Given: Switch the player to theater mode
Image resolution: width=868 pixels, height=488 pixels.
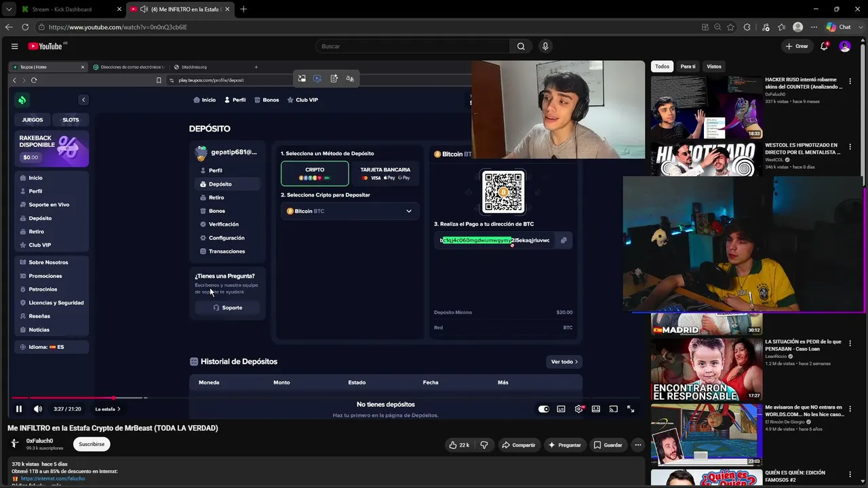Looking at the screenshot, I should click(595, 409).
